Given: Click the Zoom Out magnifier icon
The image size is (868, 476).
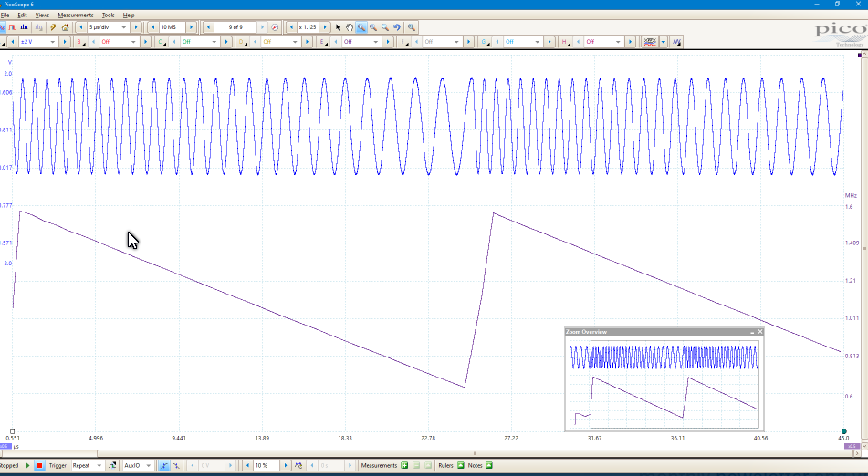Looking at the screenshot, I should click(x=385, y=27).
